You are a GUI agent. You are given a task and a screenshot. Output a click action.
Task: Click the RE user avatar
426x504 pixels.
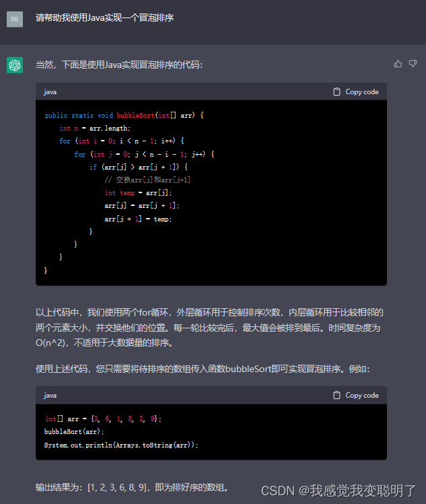(x=15, y=19)
